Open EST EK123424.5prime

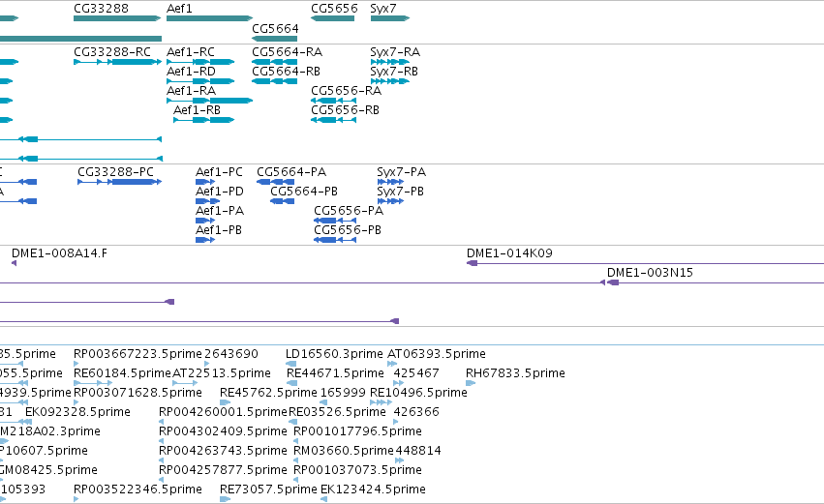click(323, 499)
